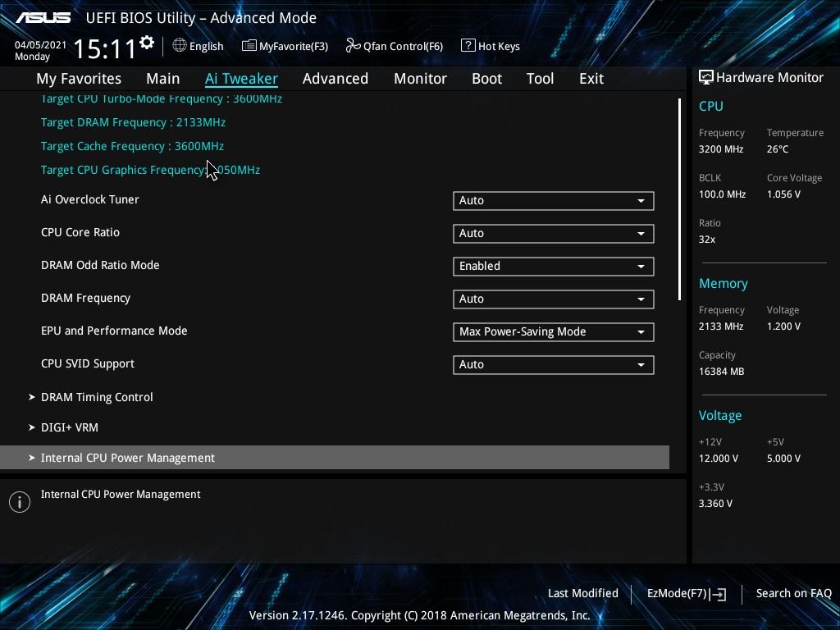
Task: Open the Tool tab
Action: click(540, 79)
